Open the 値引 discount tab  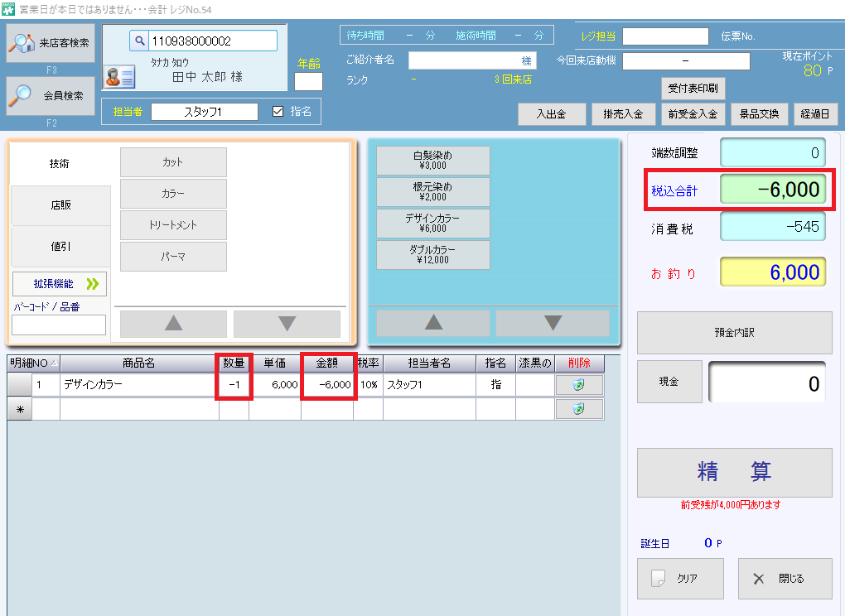pyautogui.click(x=60, y=247)
